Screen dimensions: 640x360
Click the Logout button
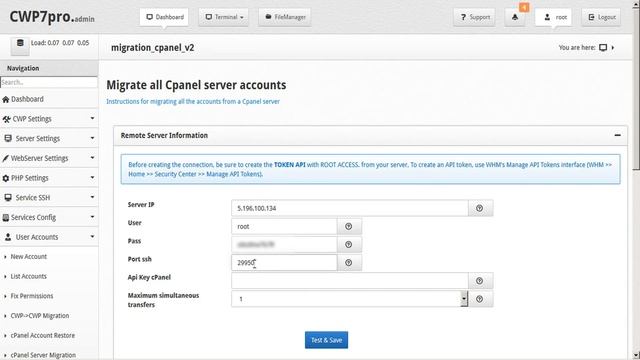coord(601,17)
